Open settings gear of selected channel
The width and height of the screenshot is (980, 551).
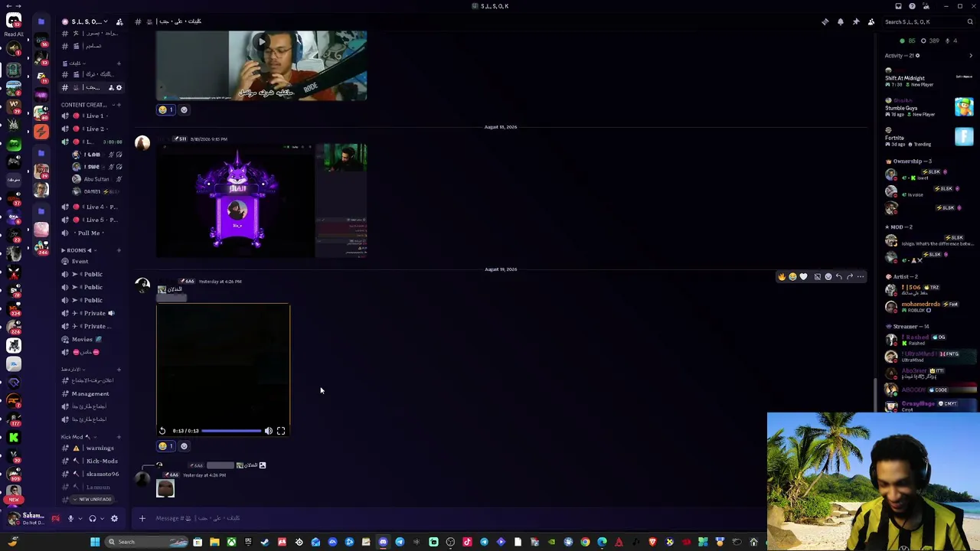pos(119,87)
